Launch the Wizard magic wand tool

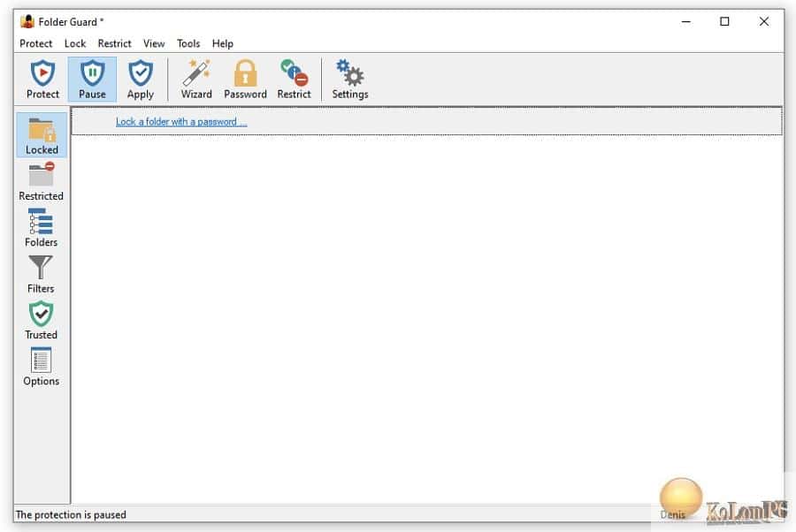coord(196,80)
